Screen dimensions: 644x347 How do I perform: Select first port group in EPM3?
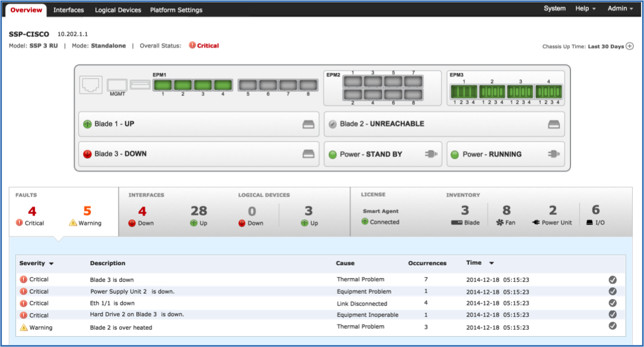click(x=463, y=92)
